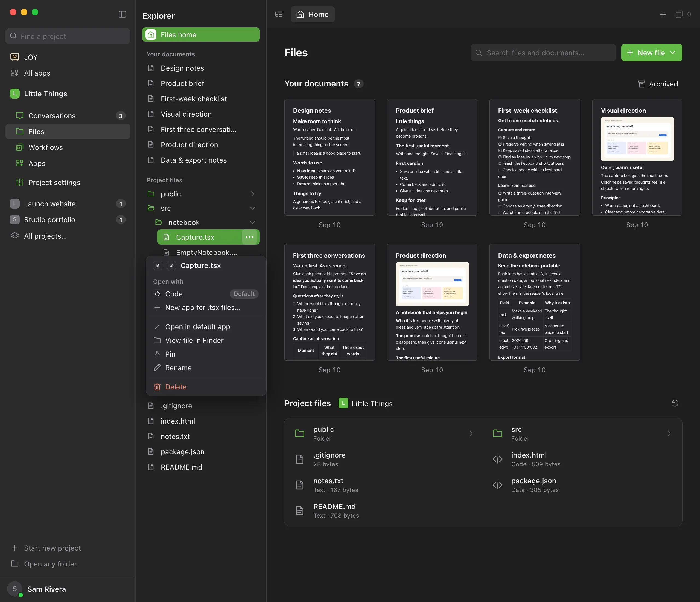Click the plus icon to add tab
Screen dimensions: 700x602
click(663, 14)
